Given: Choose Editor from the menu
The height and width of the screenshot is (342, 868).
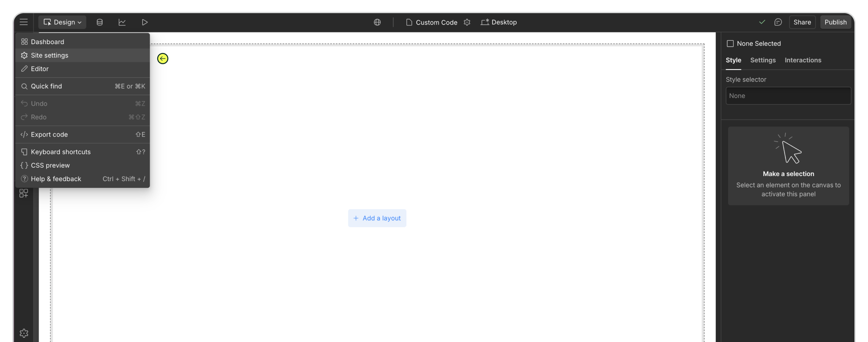Looking at the screenshot, I should coord(83,69).
